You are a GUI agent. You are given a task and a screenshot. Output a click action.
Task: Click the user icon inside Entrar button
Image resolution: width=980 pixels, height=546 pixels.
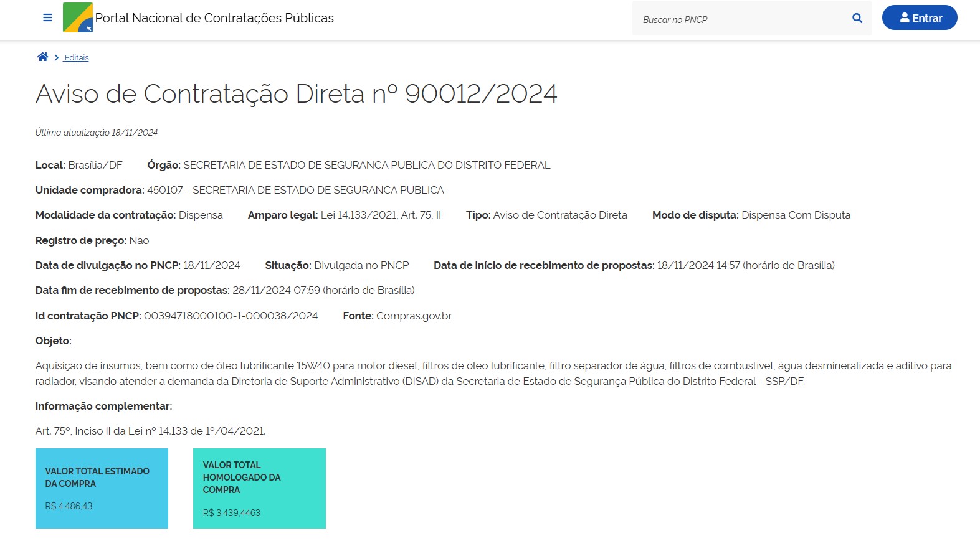(x=905, y=18)
